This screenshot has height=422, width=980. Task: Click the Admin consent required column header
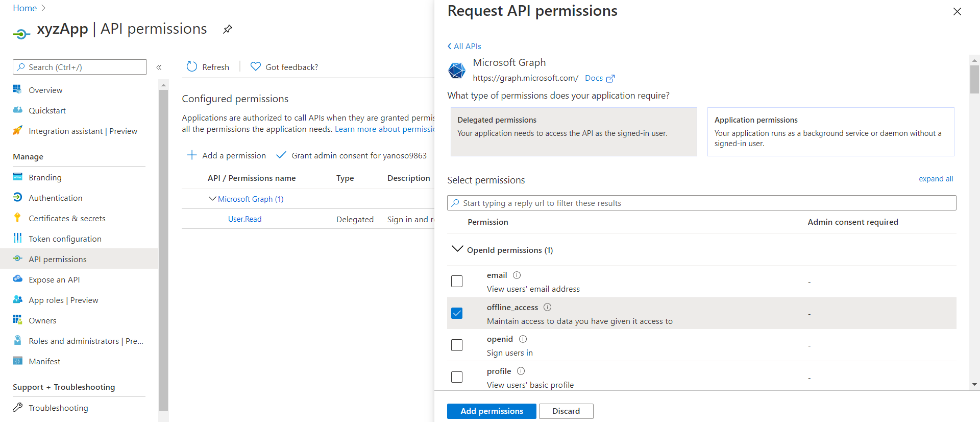(x=853, y=222)
